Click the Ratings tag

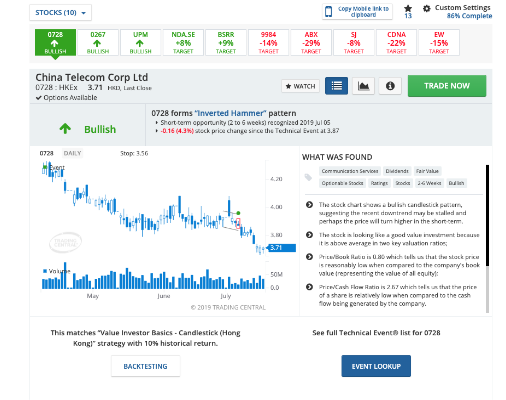pos(379,183)
